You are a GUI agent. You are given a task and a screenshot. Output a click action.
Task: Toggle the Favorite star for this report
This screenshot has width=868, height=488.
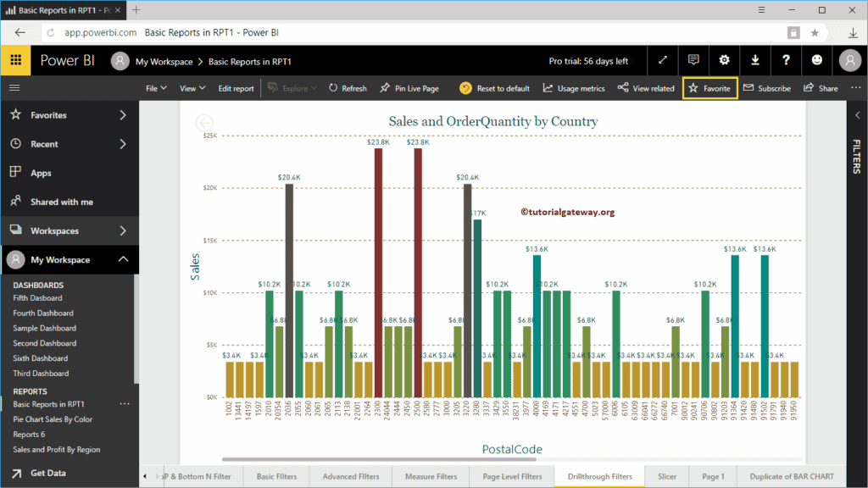[710, 87]
